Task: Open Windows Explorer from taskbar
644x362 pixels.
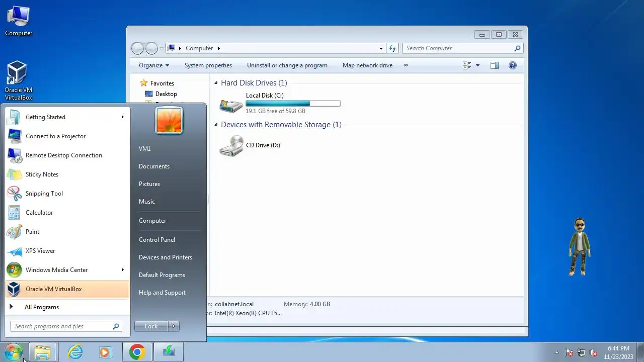Action: 43,352
